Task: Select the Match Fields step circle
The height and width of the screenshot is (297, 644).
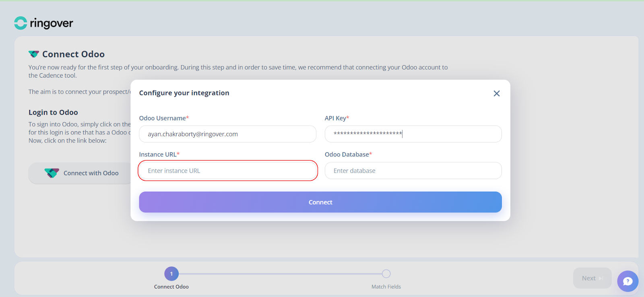Action: (x=386, y=274)
